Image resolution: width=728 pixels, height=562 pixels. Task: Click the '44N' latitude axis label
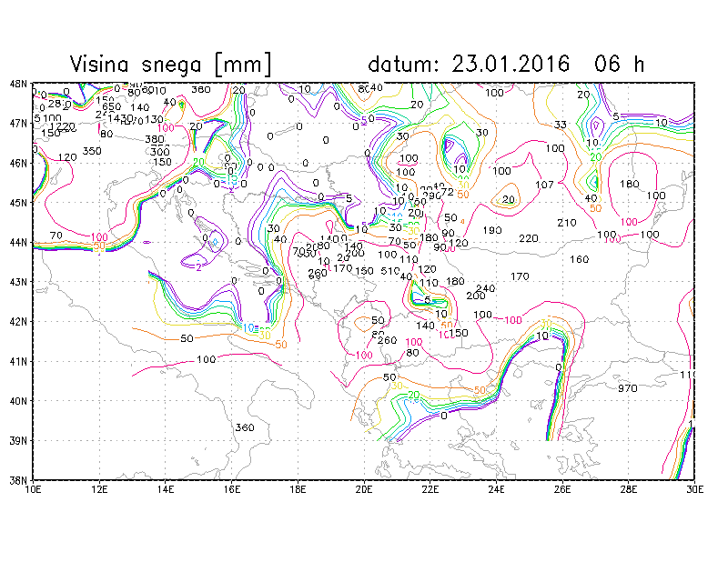coord(18,242)
